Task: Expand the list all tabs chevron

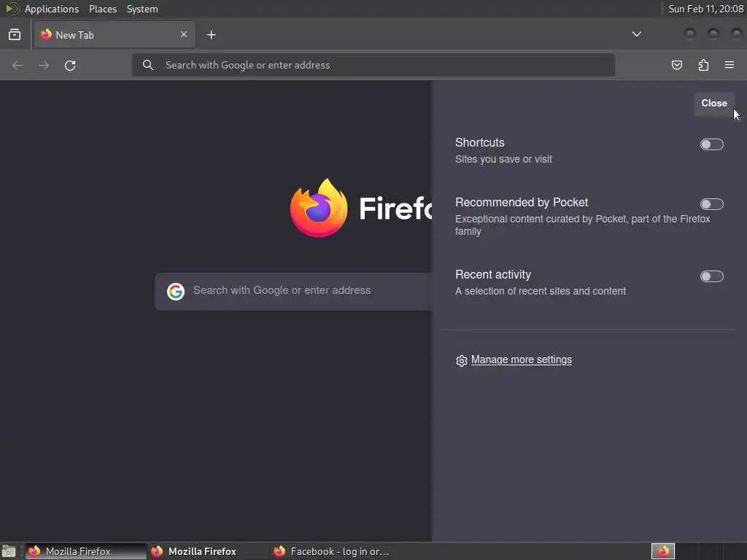Action: click(x=636, y=34)
